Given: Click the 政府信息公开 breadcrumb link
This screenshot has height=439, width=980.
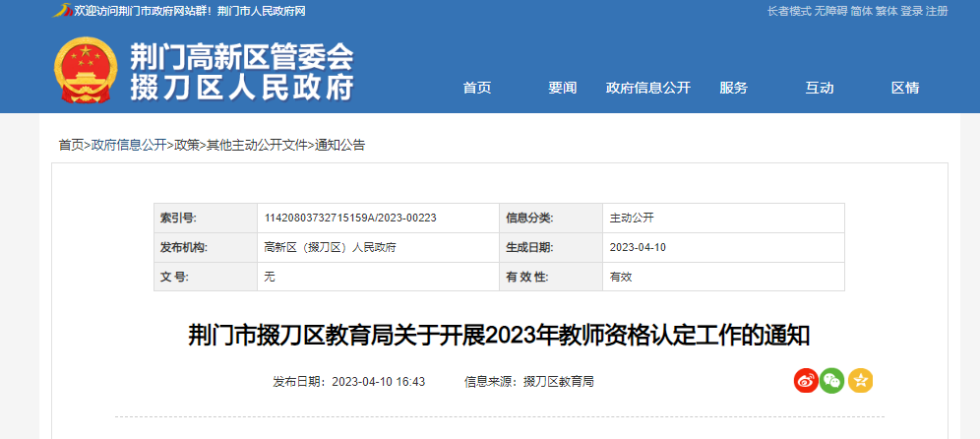Looking at the screenshot, I should point(129,145).
